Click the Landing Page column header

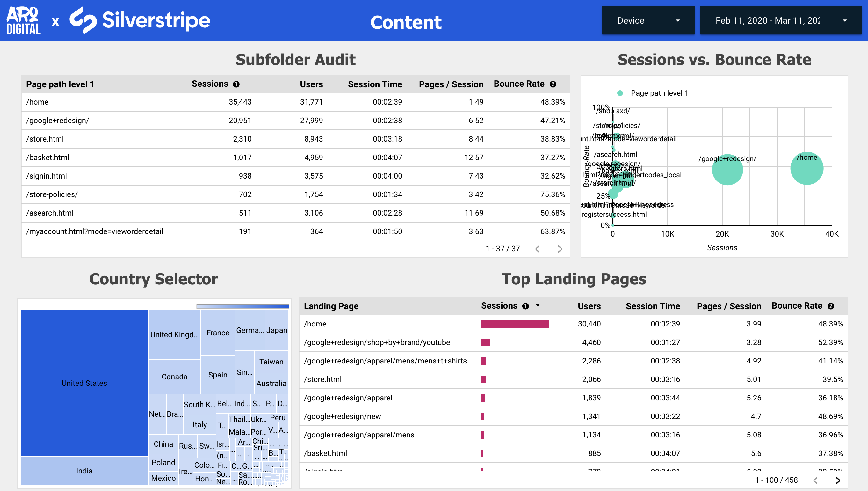click(331, 306)
